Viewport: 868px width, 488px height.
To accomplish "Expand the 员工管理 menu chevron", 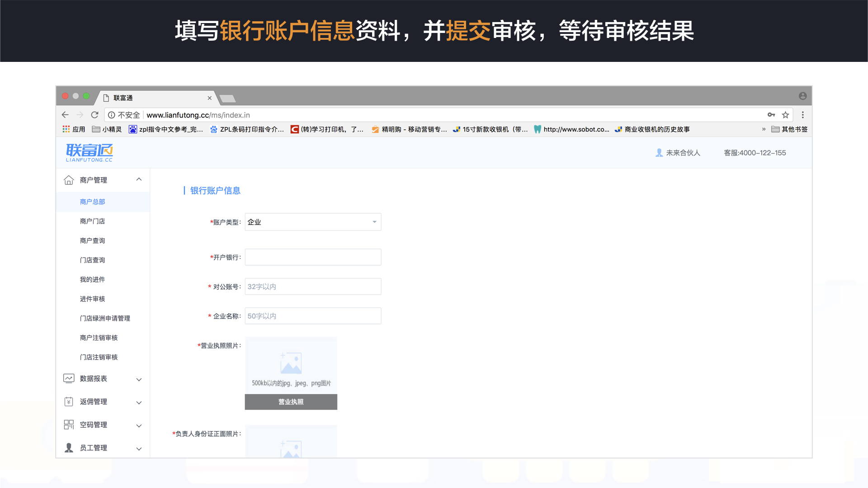I will tap(139, 449).
